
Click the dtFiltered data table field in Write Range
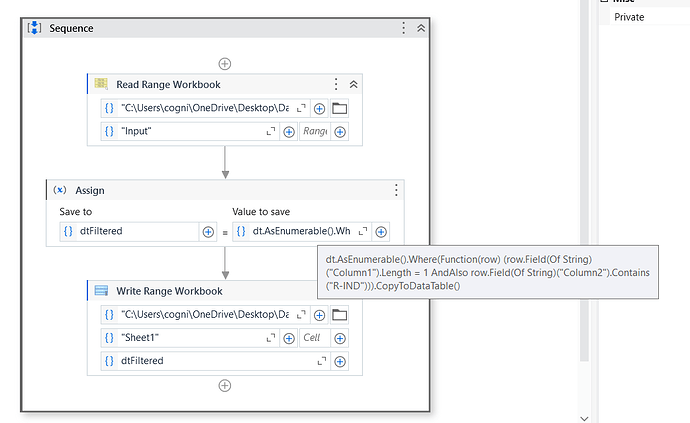[x=216, y=361]
